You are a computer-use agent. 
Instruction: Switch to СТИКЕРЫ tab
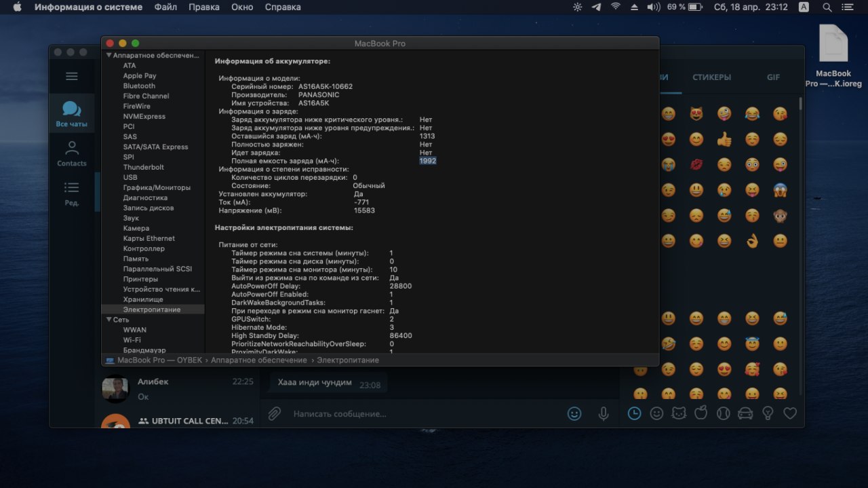pos(711,77)
